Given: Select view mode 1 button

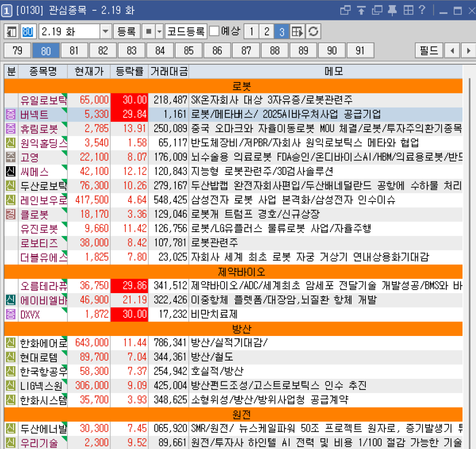Looking at the screenshot, I should click(251, 31).
